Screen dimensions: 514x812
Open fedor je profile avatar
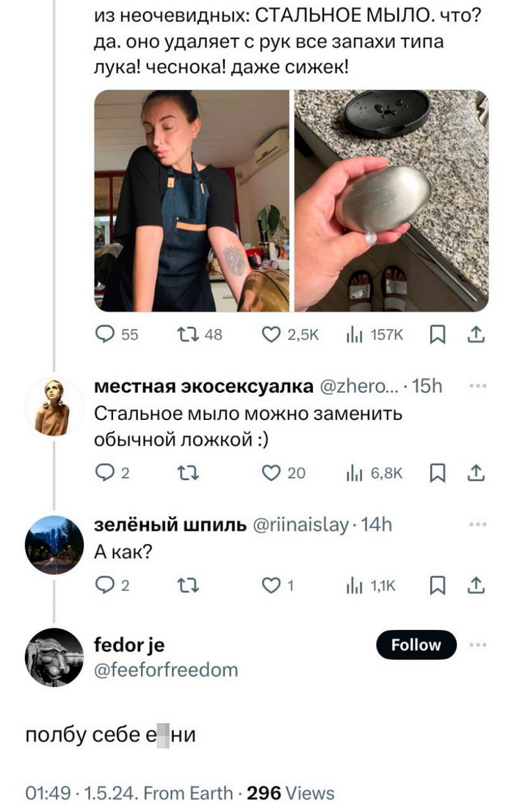coord(54,658)
